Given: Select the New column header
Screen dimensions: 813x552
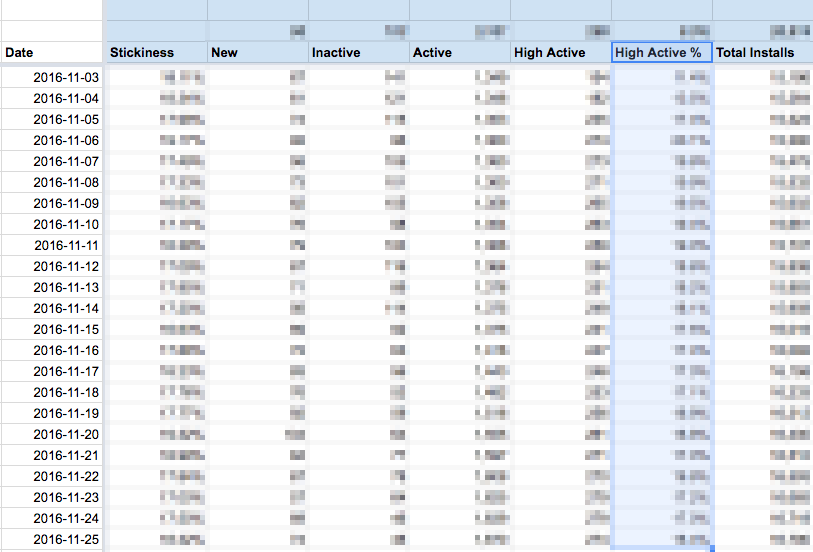Looking at the screenshot, I should [x=258, y=52].
